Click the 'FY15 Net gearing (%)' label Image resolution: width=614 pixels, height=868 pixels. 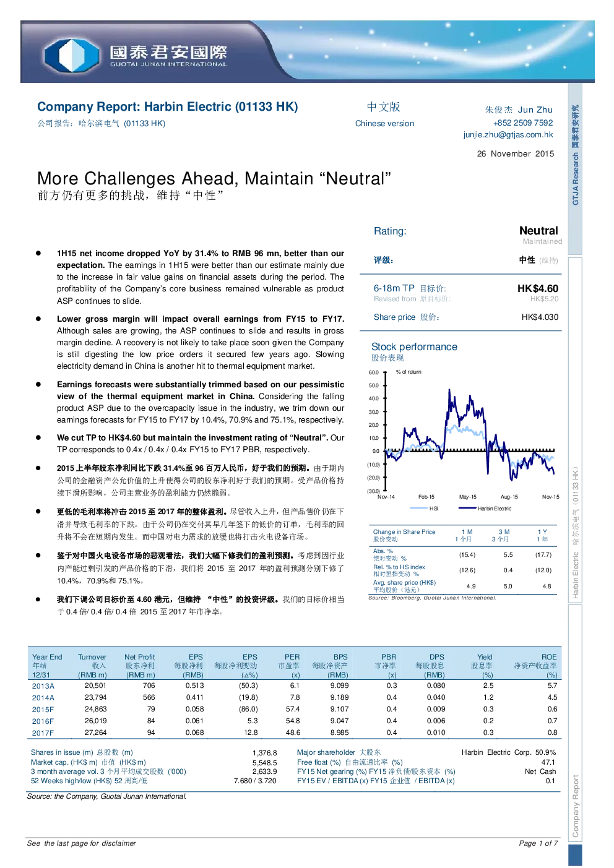pos(332,771)
